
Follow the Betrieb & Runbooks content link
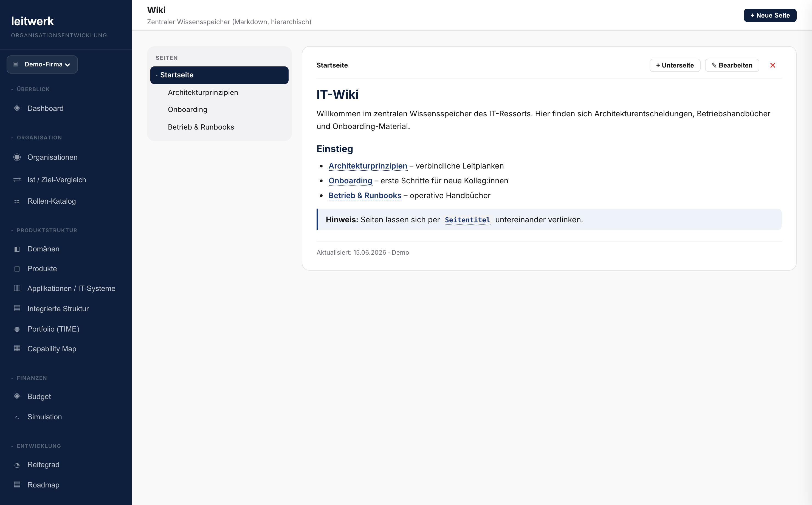point(365,196)
